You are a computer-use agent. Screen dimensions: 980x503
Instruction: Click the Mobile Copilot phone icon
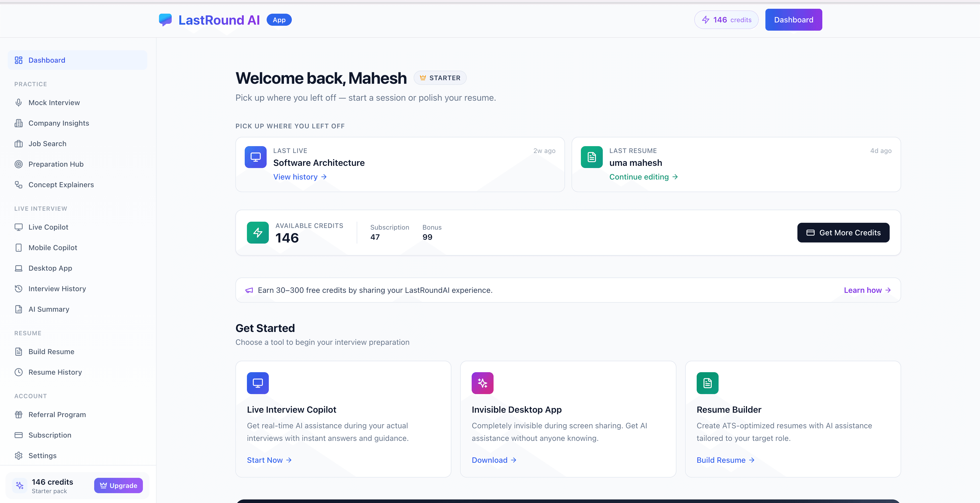[x=18, y=247]
